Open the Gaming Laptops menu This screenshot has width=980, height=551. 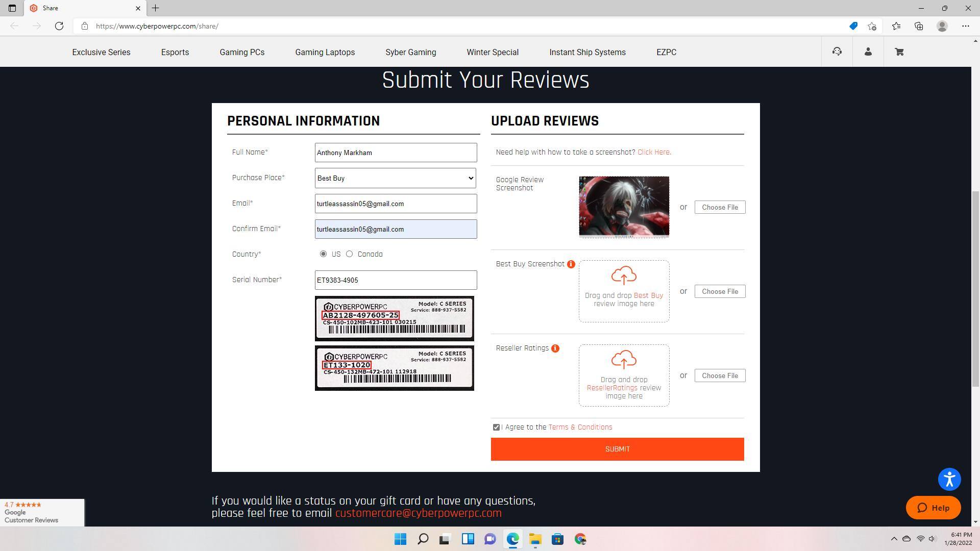[x=325, y=52]
